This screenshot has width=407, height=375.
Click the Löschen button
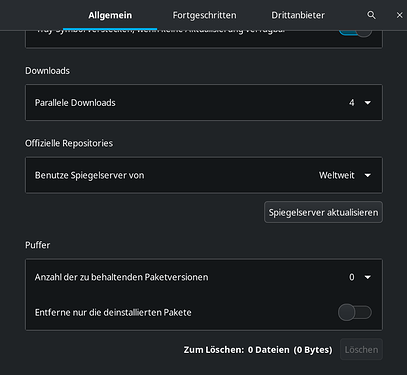point(361,350)
